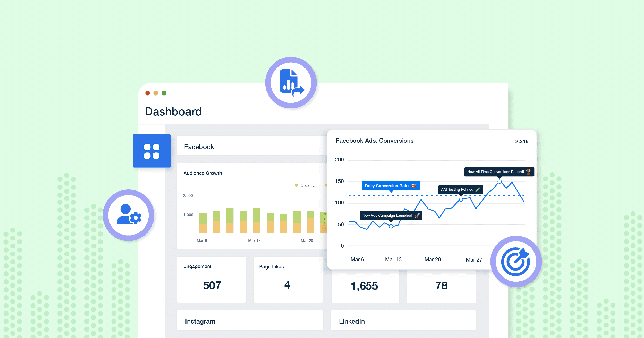Open the Facebook Ads: Conversions panel title

375,141
